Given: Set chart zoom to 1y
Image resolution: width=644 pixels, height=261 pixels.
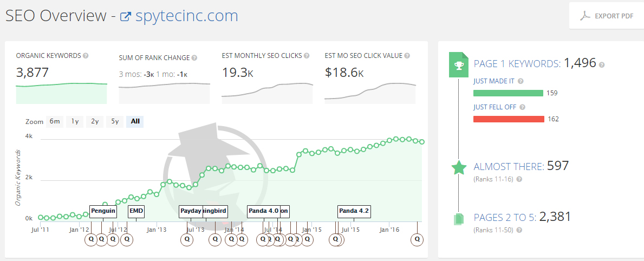Looking at the screenshot, I should 75,121.
